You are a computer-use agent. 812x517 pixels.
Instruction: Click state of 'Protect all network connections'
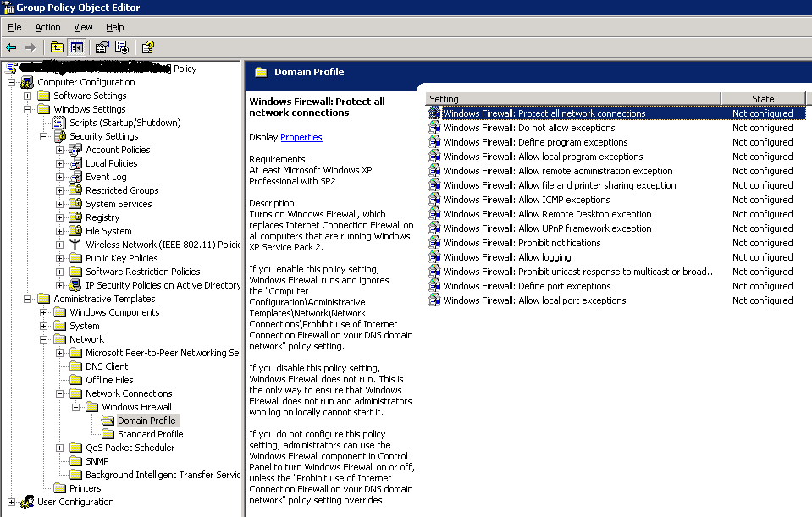coord(762,113)
